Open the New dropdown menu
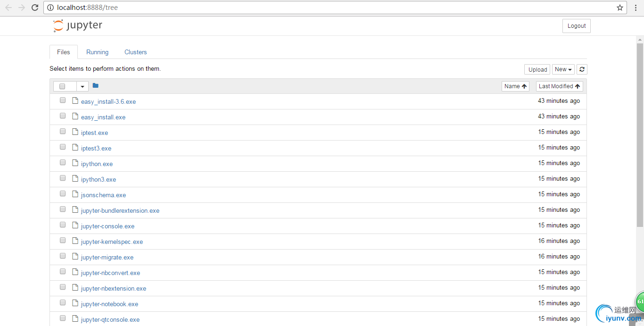 click(x=563, y=69)
